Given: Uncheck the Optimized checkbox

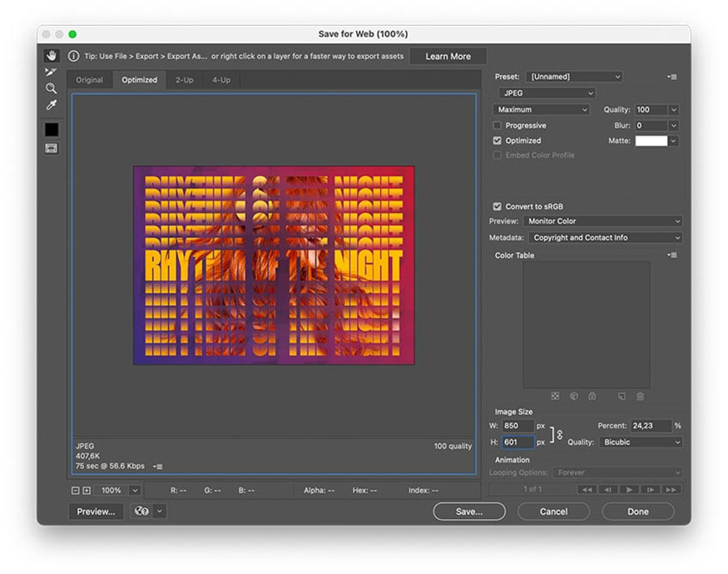Looking at the screenshot, I should [498, 141].
